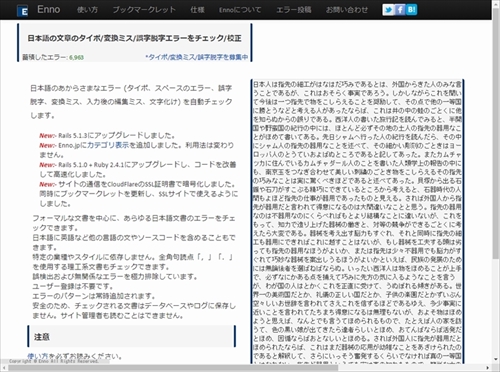
Task: Open the お問い合わせ contact page
Action: (x=347, y=10)
